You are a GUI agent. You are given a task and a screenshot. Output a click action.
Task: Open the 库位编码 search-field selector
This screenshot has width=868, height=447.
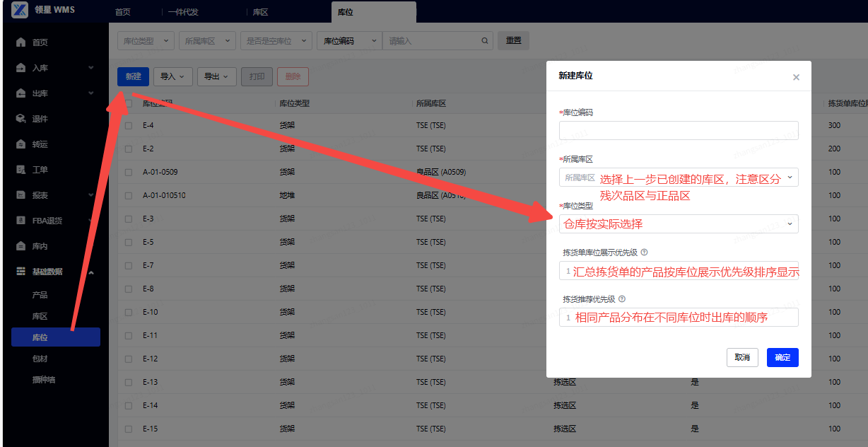pyautogui.click(x=349, y=41)
